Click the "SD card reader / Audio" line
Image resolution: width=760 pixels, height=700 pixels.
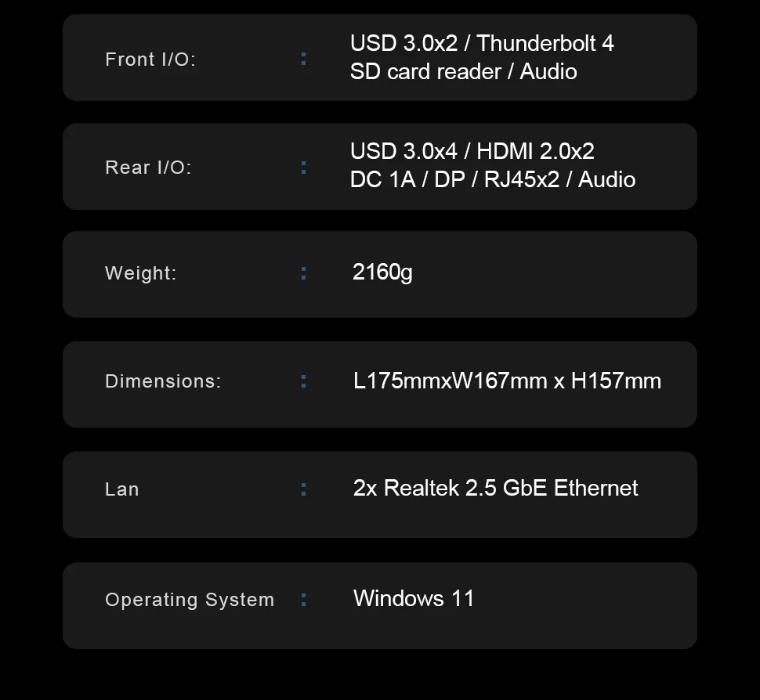463,71
